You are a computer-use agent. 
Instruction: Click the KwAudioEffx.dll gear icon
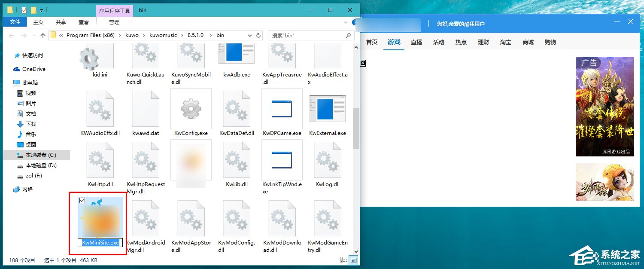pyautogui.click(x=100, y=108)
